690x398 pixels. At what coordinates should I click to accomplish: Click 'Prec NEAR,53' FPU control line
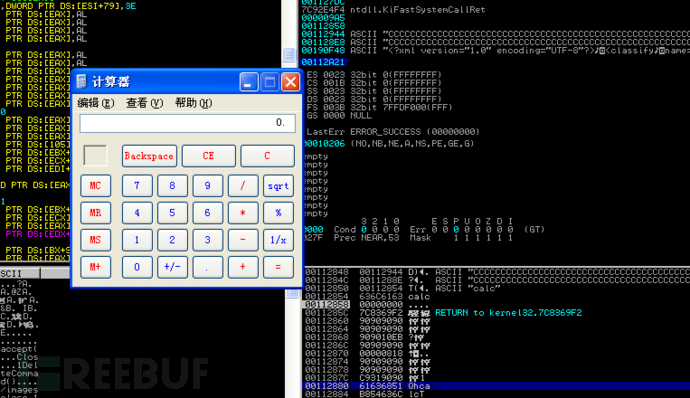pos(366,238)
